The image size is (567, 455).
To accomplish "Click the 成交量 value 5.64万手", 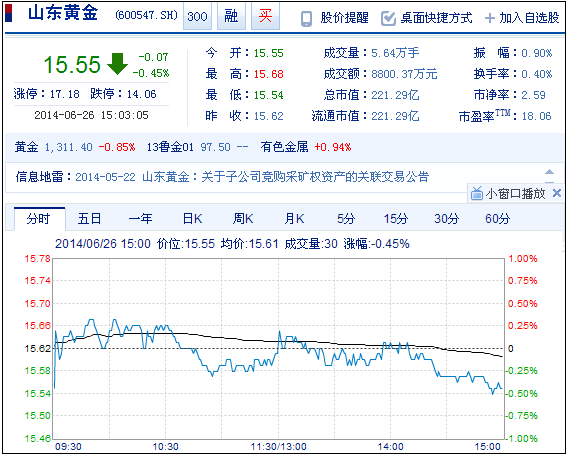I will [395, 53].
